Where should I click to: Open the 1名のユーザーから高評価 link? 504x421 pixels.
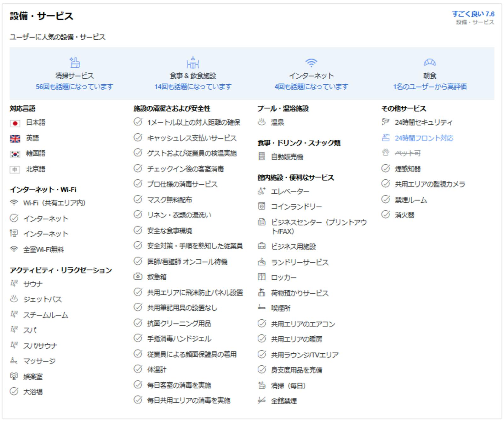(x=430, y=87)
